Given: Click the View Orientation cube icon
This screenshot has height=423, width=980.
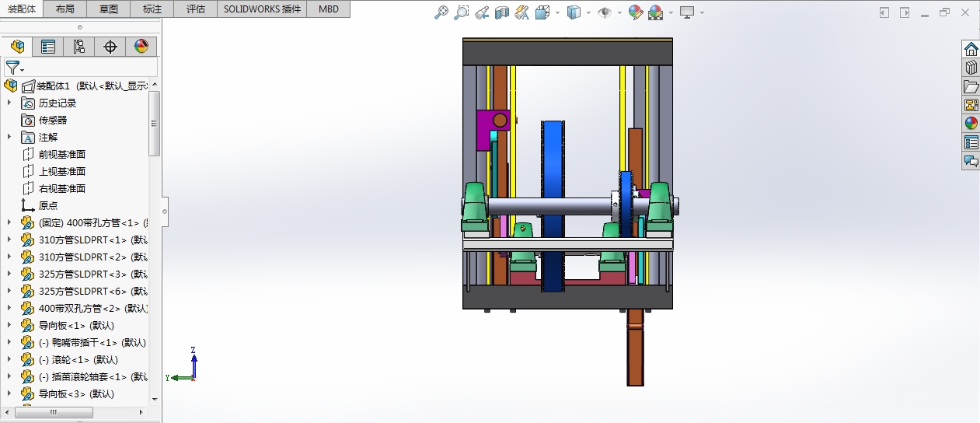Looking at the screenshot, I should (542, 12).
